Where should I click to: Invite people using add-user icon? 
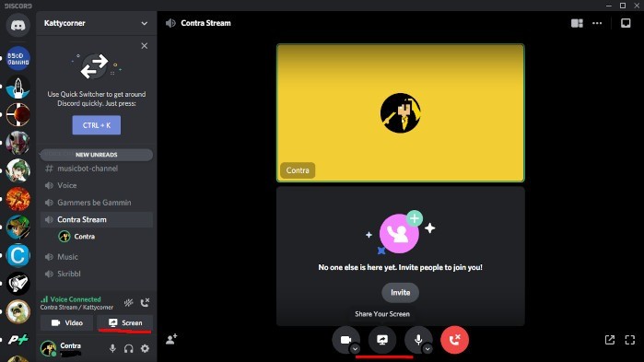(x=171, y=339)
